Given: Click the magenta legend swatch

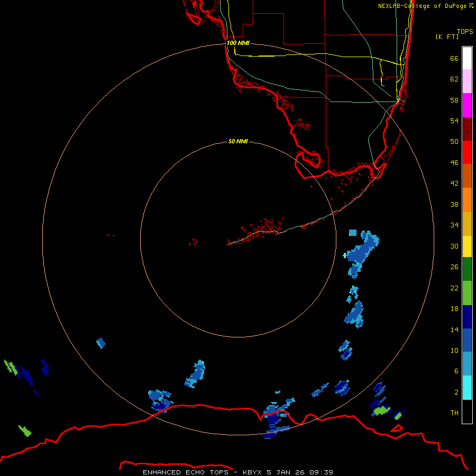Looking at the screenshot, I should (467, 105).
